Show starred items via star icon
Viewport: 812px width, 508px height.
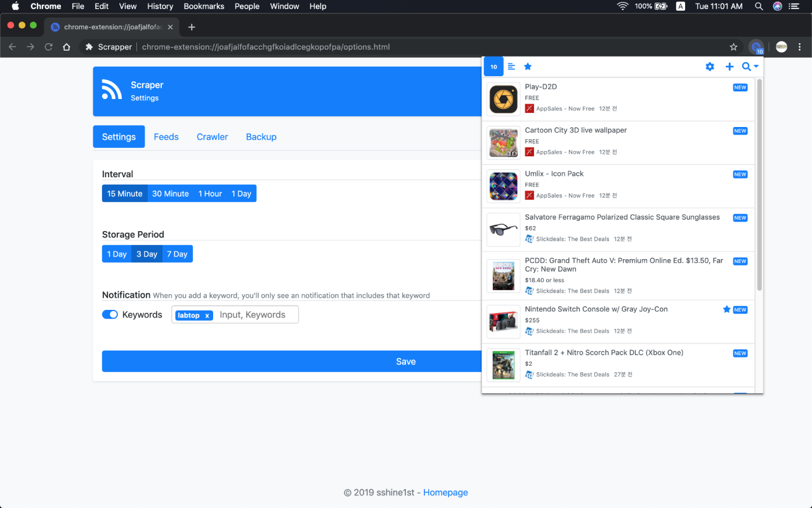528,67
